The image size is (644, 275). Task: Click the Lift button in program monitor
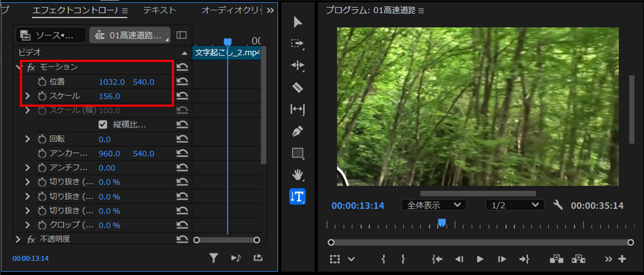coord(556,259)
